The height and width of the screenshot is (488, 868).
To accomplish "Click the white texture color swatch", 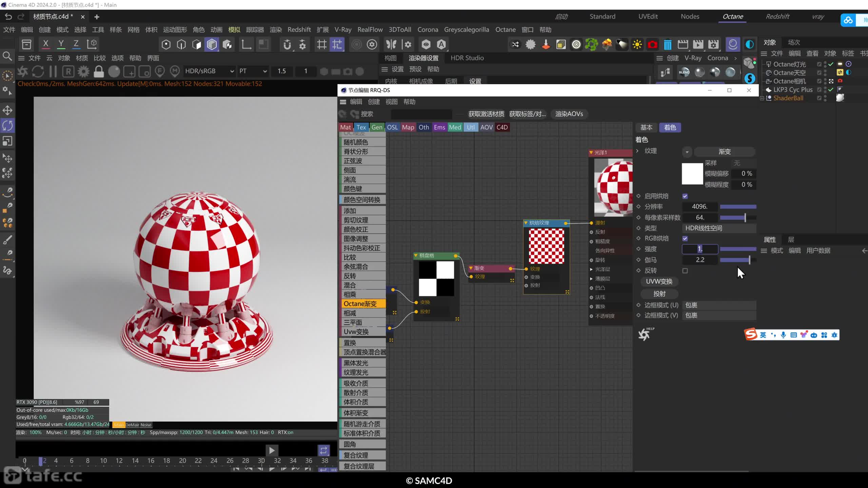I will point(692,174).
